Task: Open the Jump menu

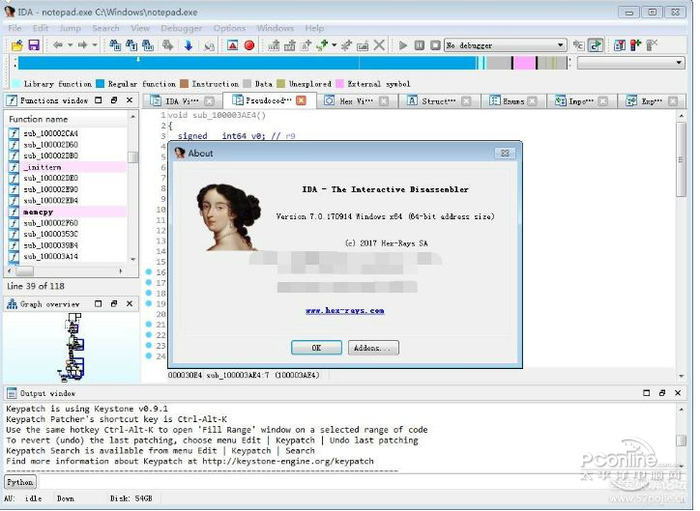Action: point(70,28)
